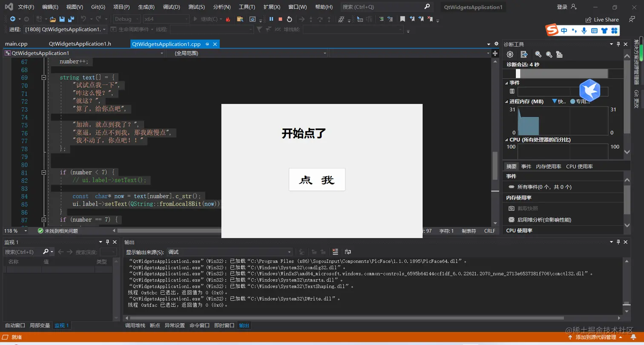Zoom out on the diagnostic timeline

(549, 55)
